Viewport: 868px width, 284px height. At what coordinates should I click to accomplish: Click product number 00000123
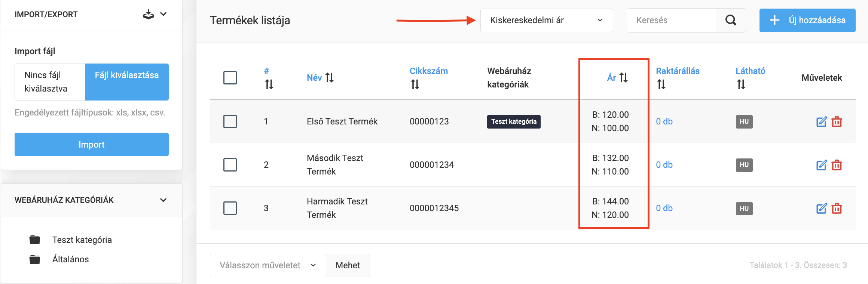(x=429, y=121)
